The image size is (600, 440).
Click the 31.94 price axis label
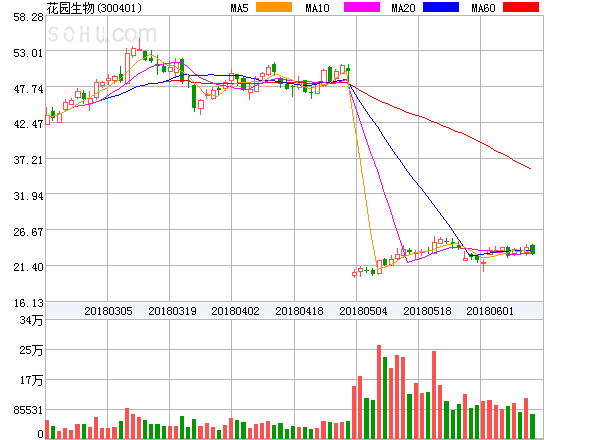pyautogui.click(x=28, y=196)
